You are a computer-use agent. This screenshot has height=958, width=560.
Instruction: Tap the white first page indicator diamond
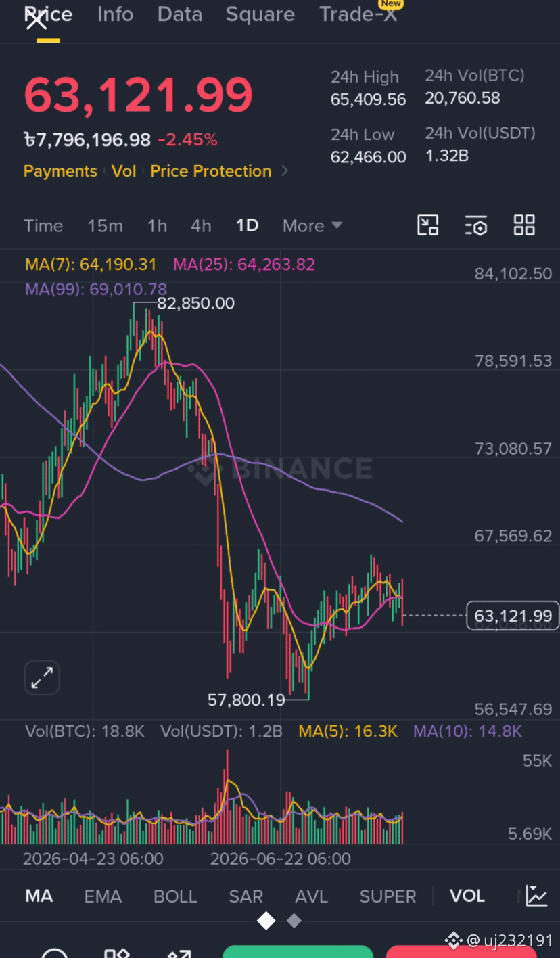click(x=266, y=921)
